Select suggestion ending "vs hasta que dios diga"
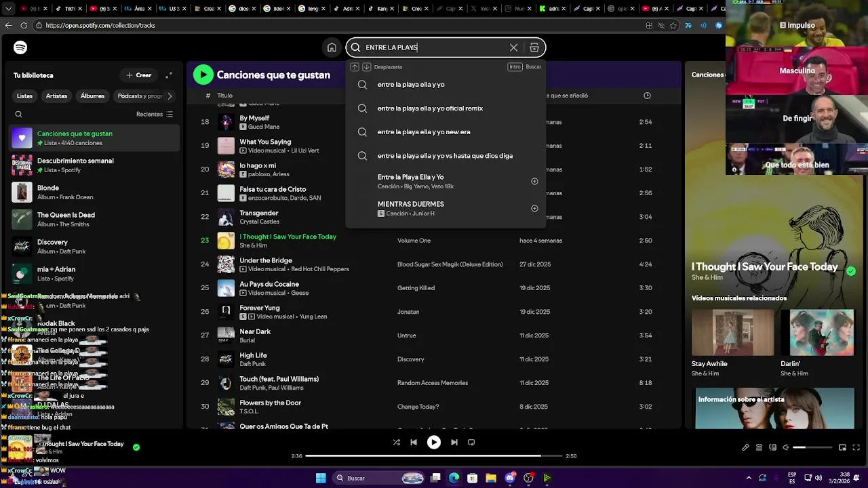The height and width of the screenshot is (488, 868). (446, 156)
